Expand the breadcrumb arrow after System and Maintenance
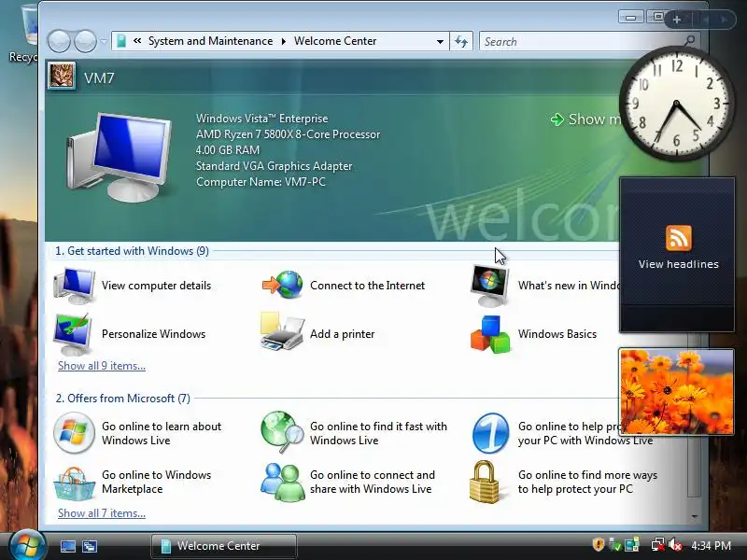The image size is (747, 560). (x=284, y=41)
